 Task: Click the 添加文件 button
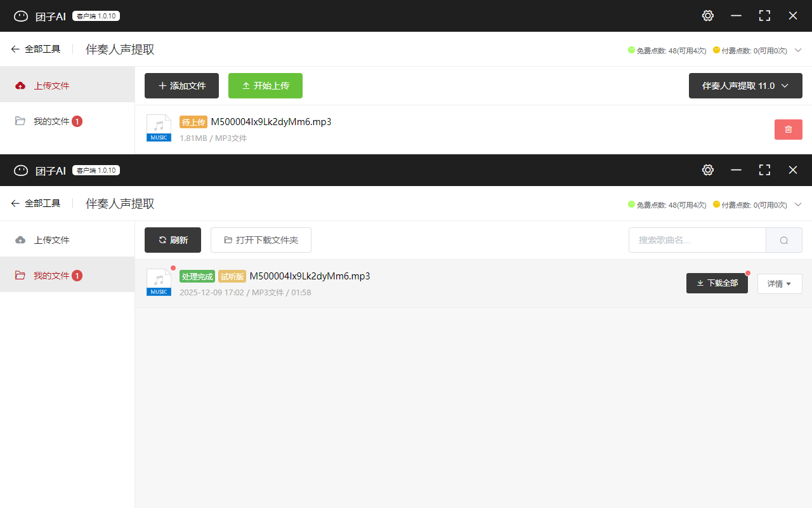tap(181, 86)
